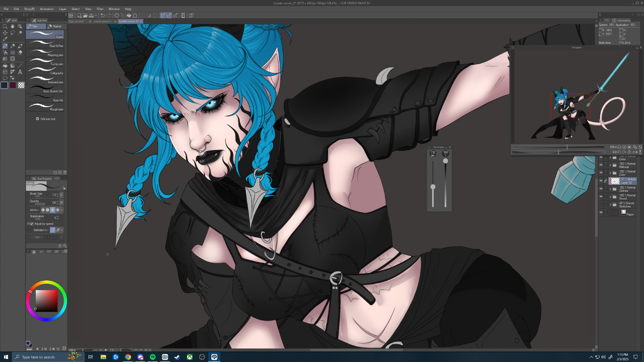Choose the Calligraphy sub tool
Viewport: 644px width, 362px height.
[x=45, y=71]
